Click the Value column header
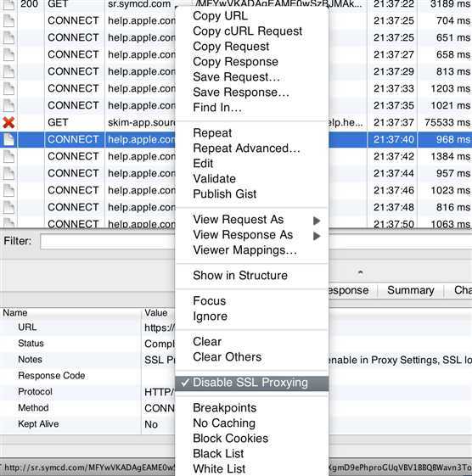This screenshot has width=472, height=476. point(156,313)
